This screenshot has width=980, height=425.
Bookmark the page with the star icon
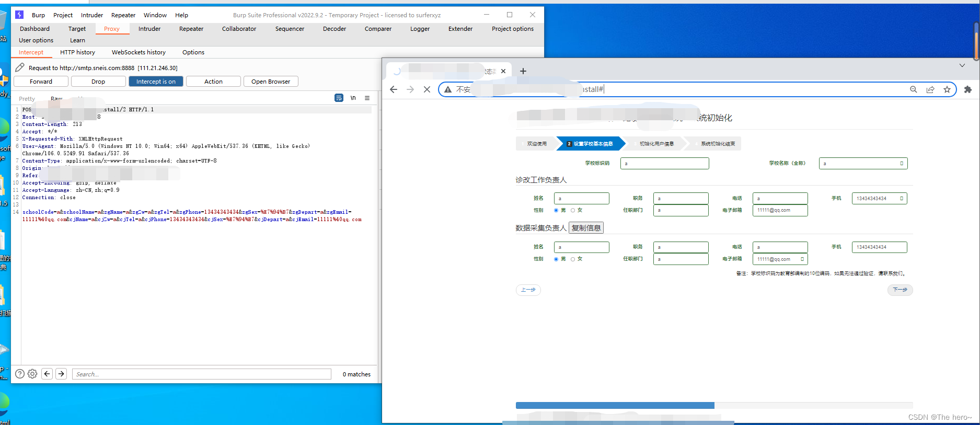(947, 89)
